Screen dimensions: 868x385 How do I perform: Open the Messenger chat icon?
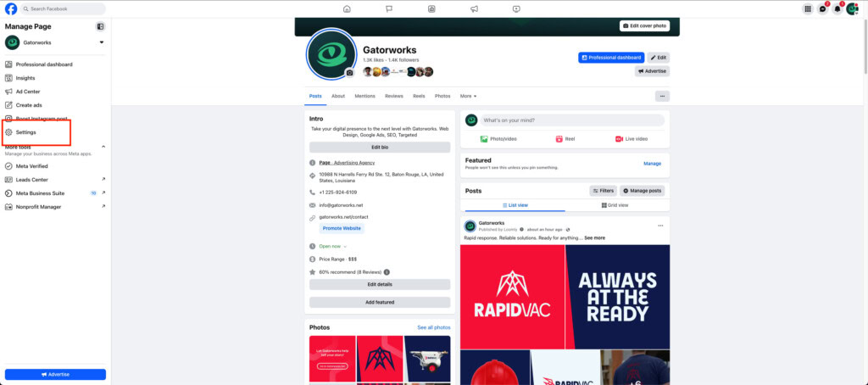coord(822,8)
